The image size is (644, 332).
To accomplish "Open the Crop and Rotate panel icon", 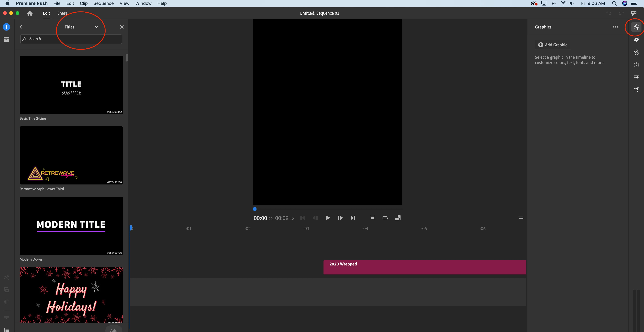I will 636,90.
